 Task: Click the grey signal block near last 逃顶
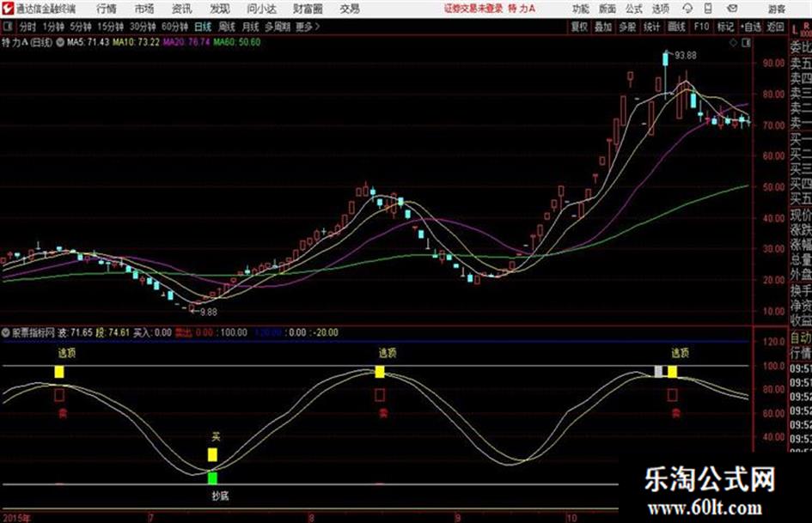click(659, 371)
